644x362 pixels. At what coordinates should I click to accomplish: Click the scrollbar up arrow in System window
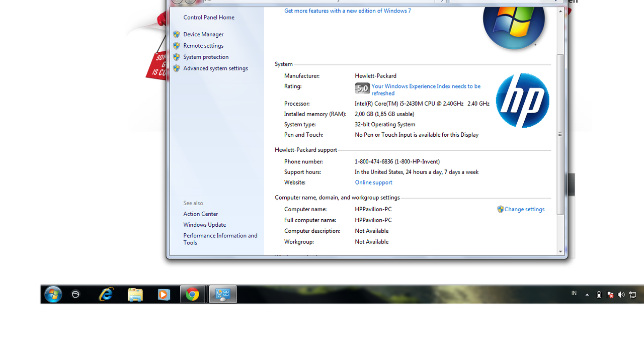click(x=560, y=11)
